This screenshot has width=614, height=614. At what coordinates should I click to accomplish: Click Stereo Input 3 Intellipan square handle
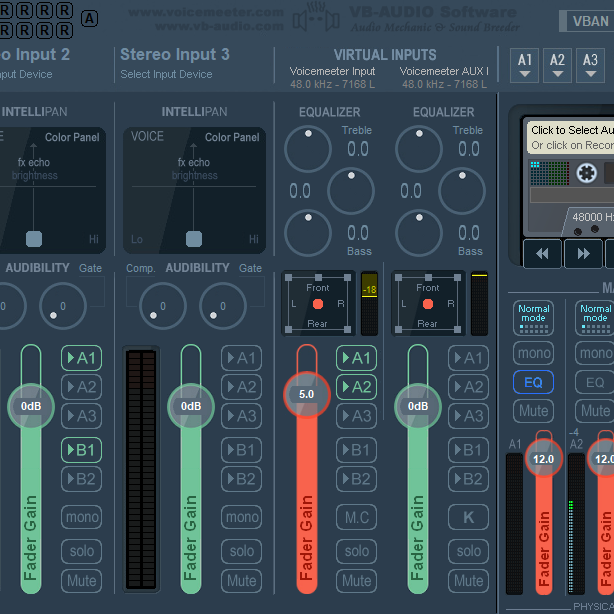coord(194,238)
